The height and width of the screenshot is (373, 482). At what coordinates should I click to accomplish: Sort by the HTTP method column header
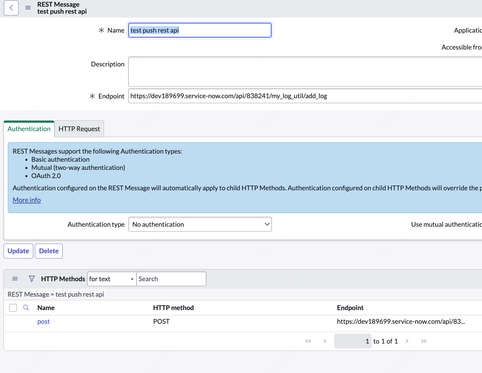pos(173,308)
